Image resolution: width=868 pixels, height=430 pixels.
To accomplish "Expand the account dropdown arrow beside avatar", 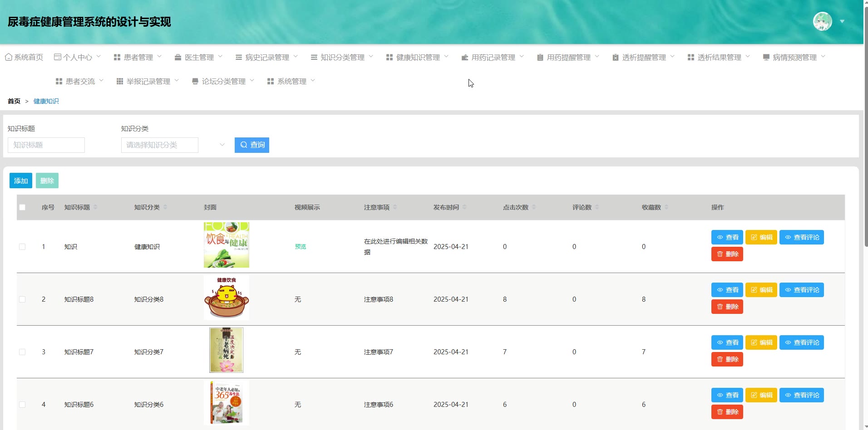I will (842, 21).
